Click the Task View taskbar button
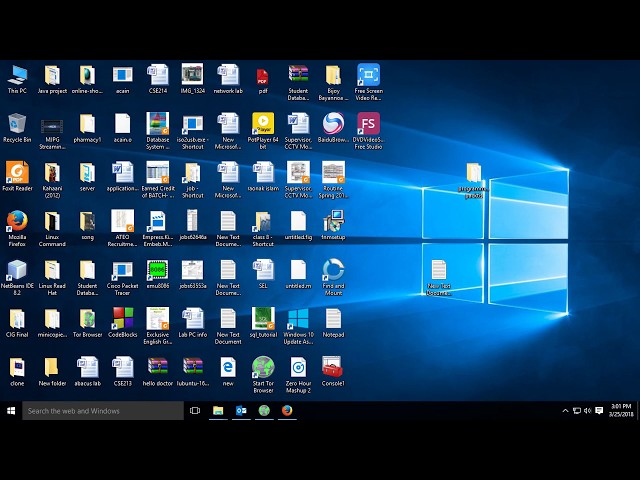Viewport: 640px width, 480px height. click(x=195, y=410)
